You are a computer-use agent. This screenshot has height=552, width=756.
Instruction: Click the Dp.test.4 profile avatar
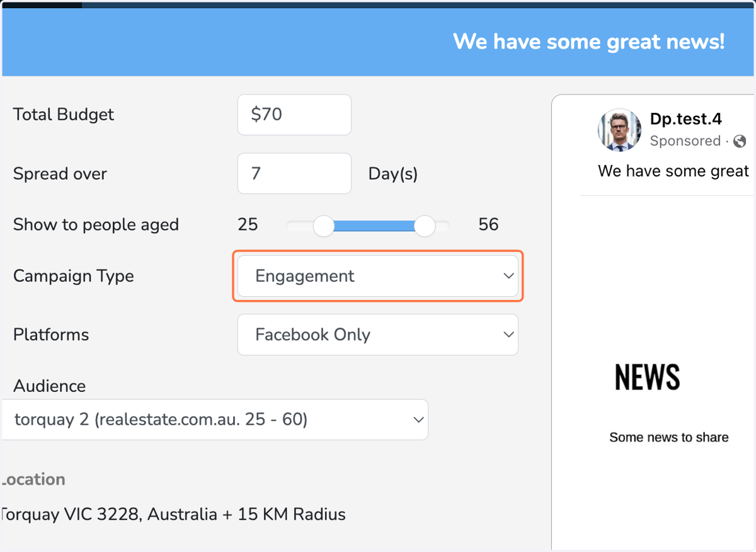619,130
